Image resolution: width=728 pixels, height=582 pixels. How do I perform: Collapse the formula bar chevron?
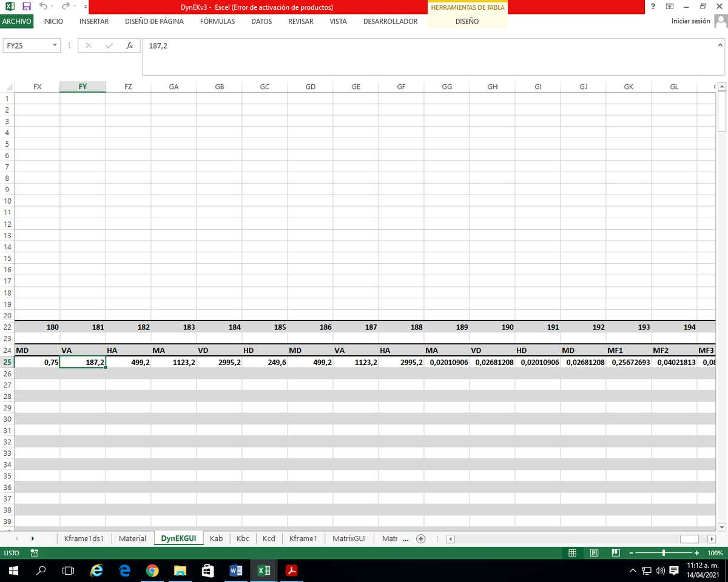(720, 45)
